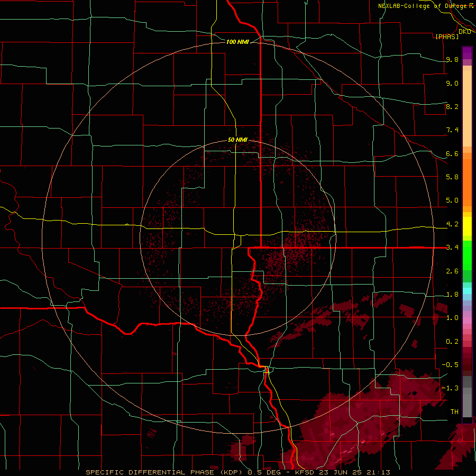Pick the yellow segment of color bar
The width and height of the screenshot is (476, 476).
point(467,226)
